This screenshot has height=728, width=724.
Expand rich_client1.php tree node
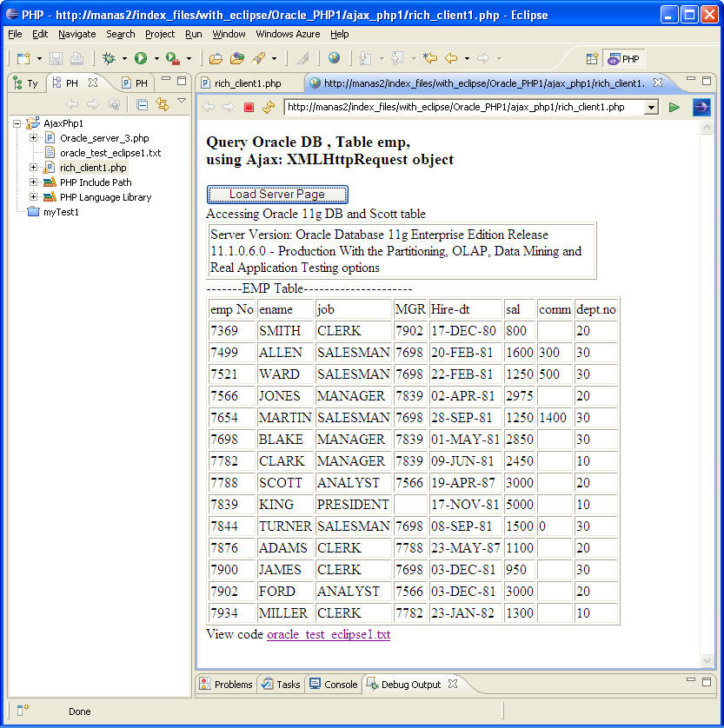point(33,167)
